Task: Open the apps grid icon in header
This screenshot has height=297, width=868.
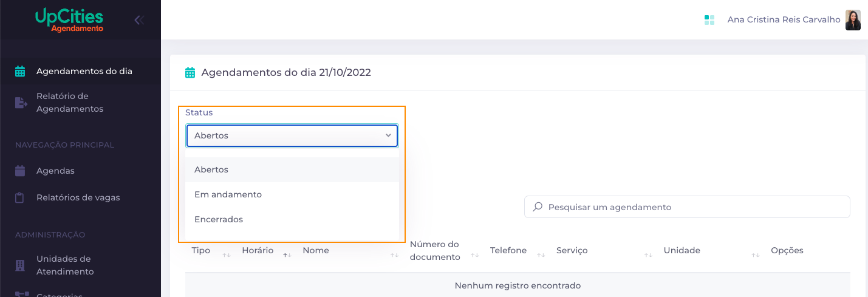Action: (709, 20)
